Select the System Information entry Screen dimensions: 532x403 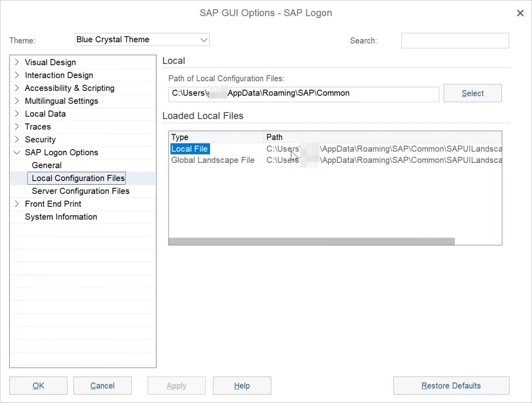click(x=61, y=217)
